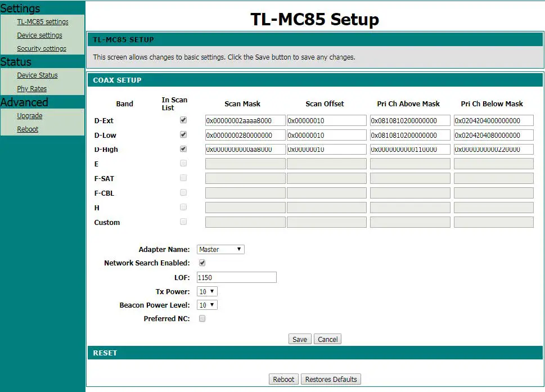Click the Save button
545x392 pixels.
pos(299,339)
